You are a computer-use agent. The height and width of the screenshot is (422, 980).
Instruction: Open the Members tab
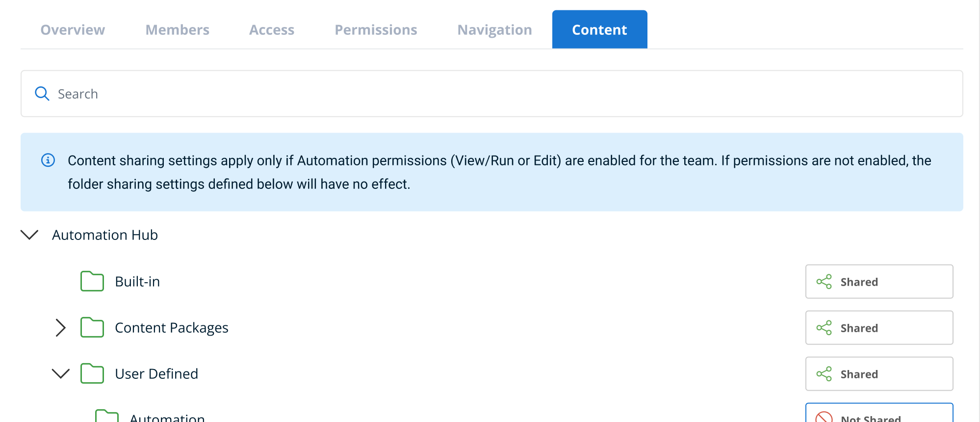(177, 30)
